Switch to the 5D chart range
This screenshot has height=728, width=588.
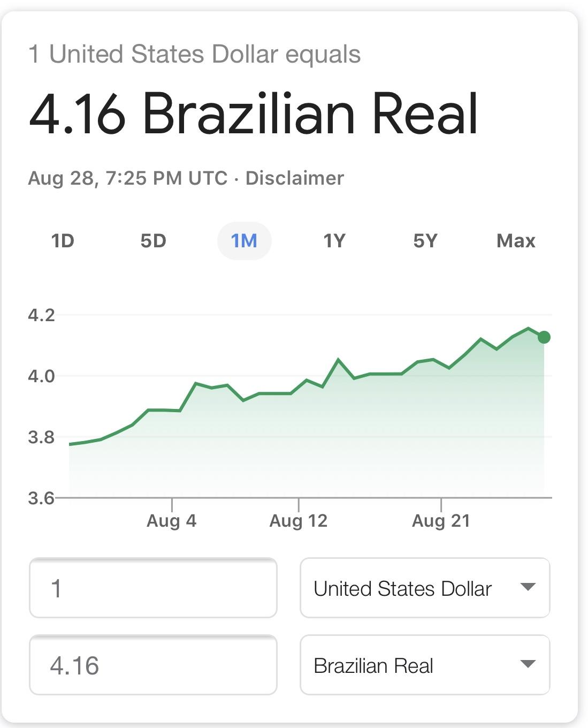coord(154,241)
